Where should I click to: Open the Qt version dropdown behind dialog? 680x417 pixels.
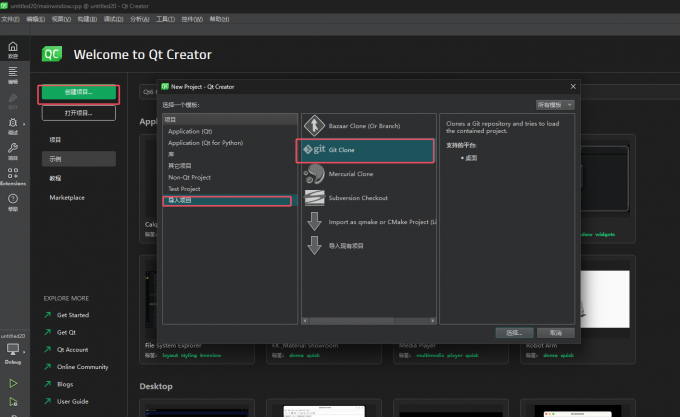[x=148, y=92]
